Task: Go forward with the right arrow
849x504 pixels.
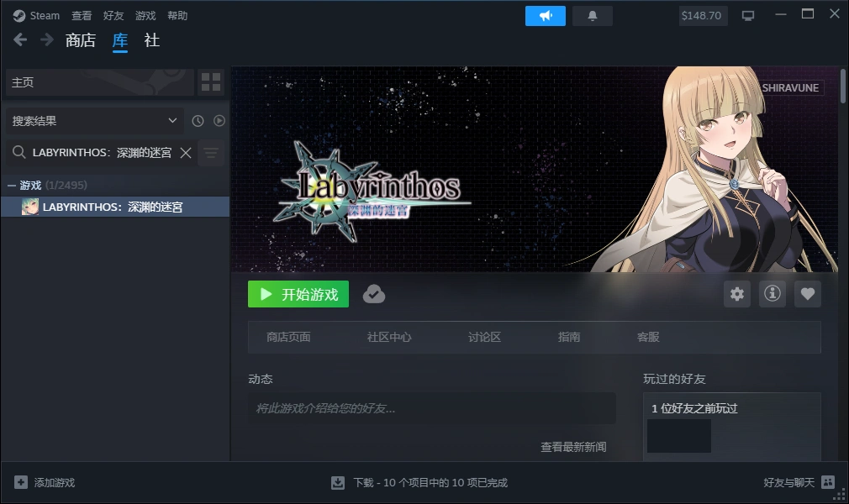Action: pos(46,39)
